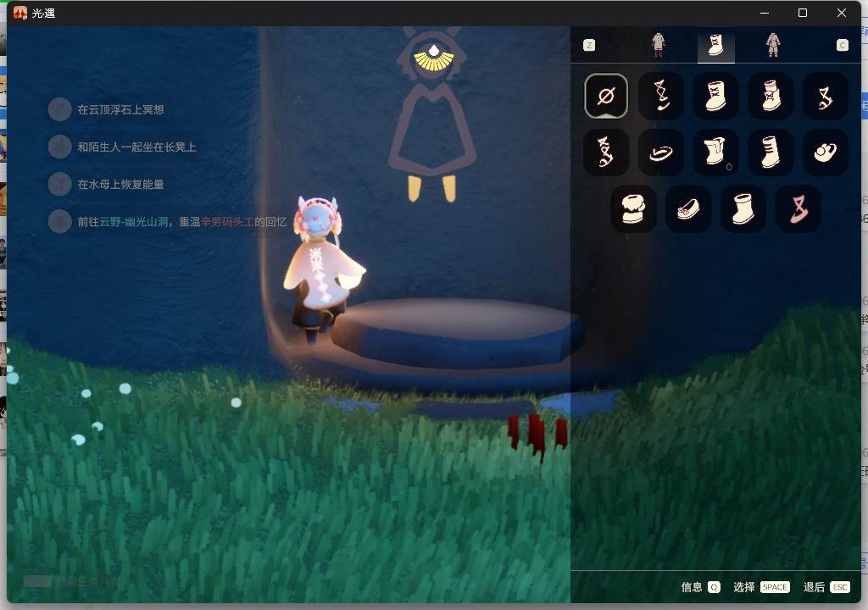Maximize the 光遇 game window
The width and height of the screenshot is (868, 610).
point(803,13)
